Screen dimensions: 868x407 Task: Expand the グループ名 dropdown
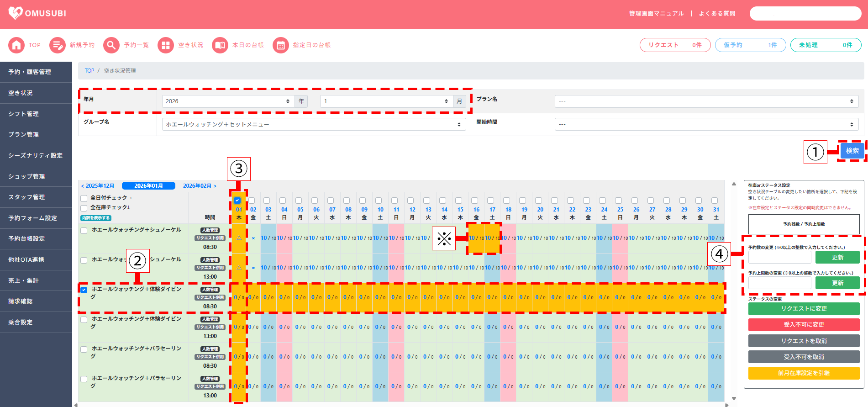click(313, 124)
